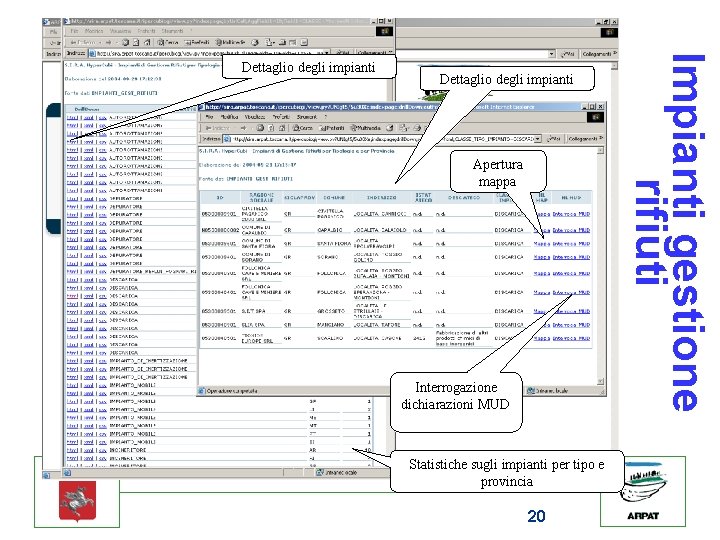Click Vai in the back-right IE window
The width and height of the screenshot is (720, 540).
pos(568,54)
